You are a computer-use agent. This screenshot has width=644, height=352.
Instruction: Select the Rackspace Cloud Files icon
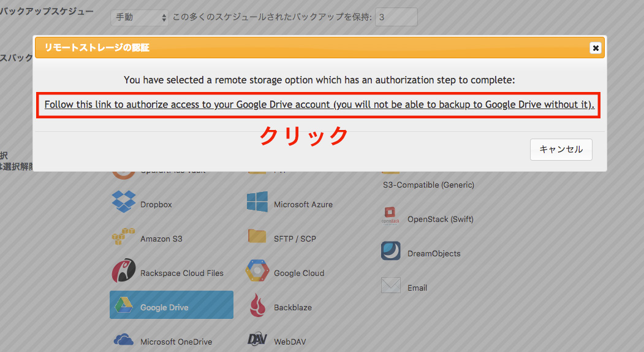click(124, 270)
